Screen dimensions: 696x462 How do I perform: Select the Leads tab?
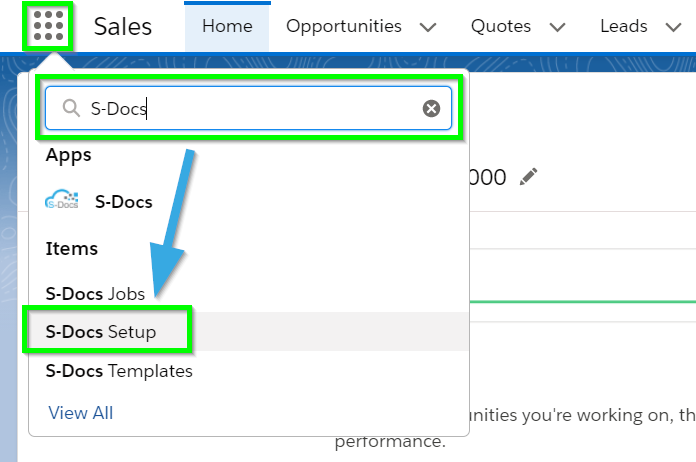[x=624, y=26]
